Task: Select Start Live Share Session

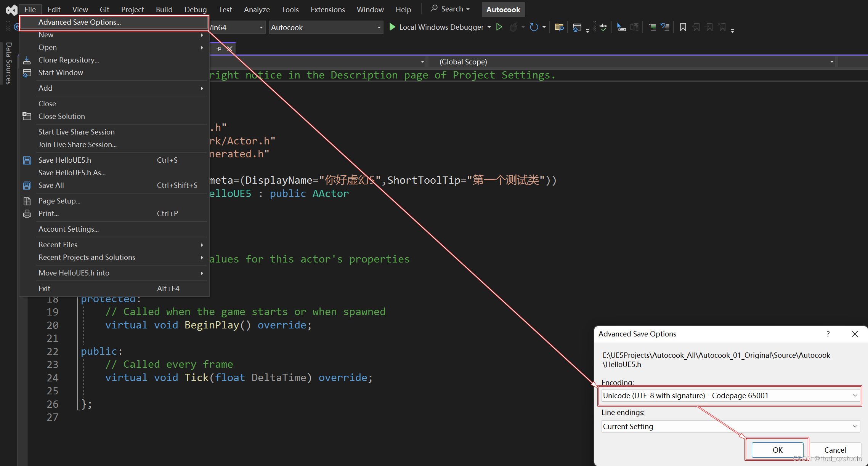Action: (114, 132)
